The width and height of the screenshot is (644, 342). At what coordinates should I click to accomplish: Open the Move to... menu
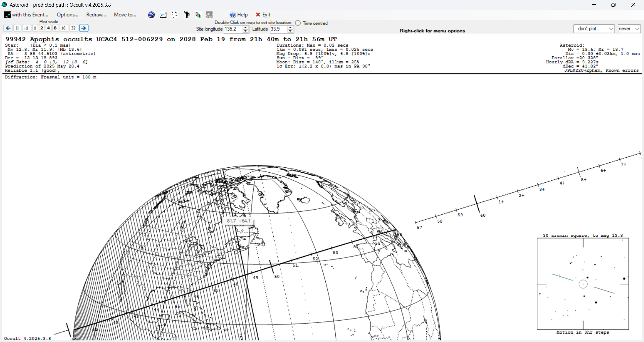[125, 15]
